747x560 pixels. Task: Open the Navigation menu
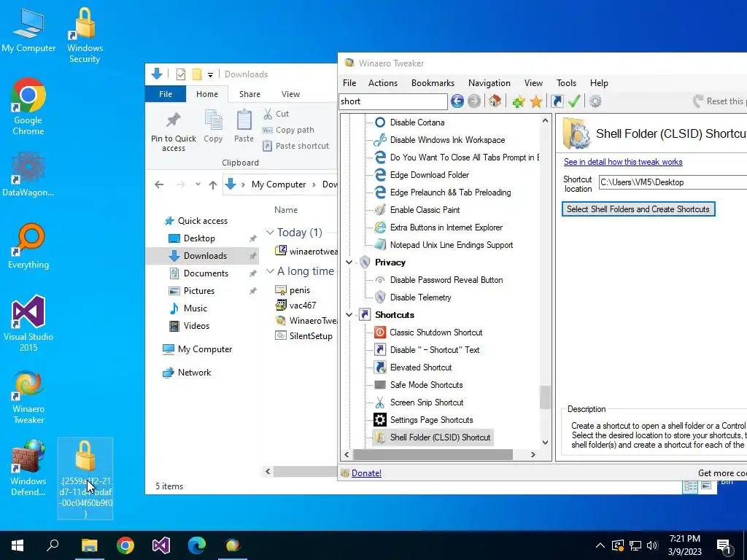pos(489,83)
